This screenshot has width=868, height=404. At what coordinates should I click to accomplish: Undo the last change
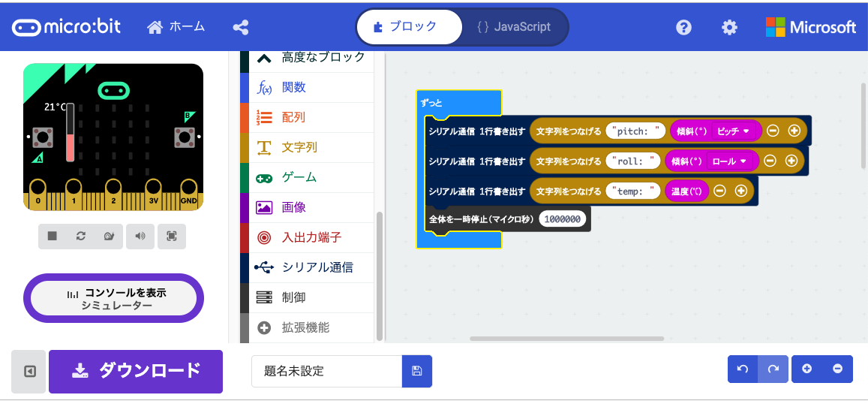coord(743,369)
